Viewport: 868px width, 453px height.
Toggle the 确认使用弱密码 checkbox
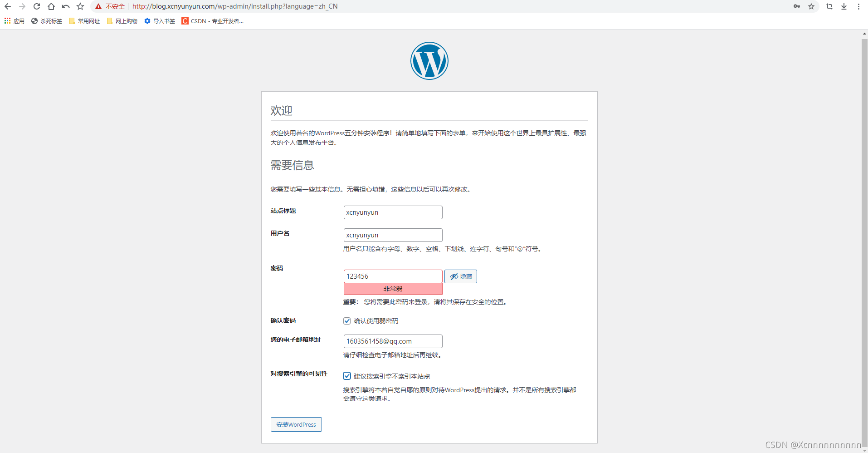click(x=347, y=321)
